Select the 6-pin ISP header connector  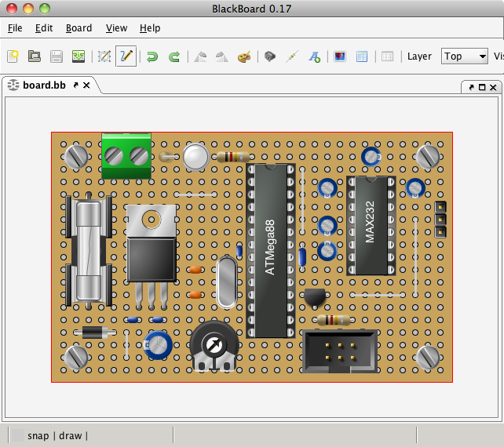[340, 351]
